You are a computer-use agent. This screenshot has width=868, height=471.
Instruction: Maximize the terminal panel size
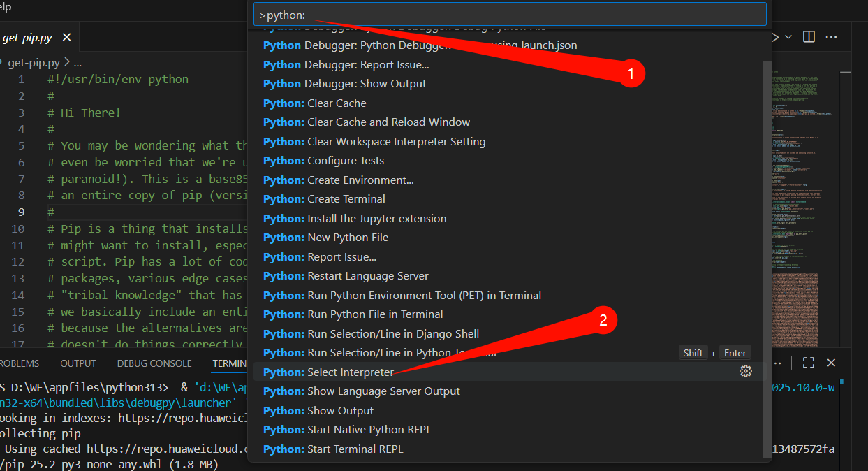(x=809, y=363)
